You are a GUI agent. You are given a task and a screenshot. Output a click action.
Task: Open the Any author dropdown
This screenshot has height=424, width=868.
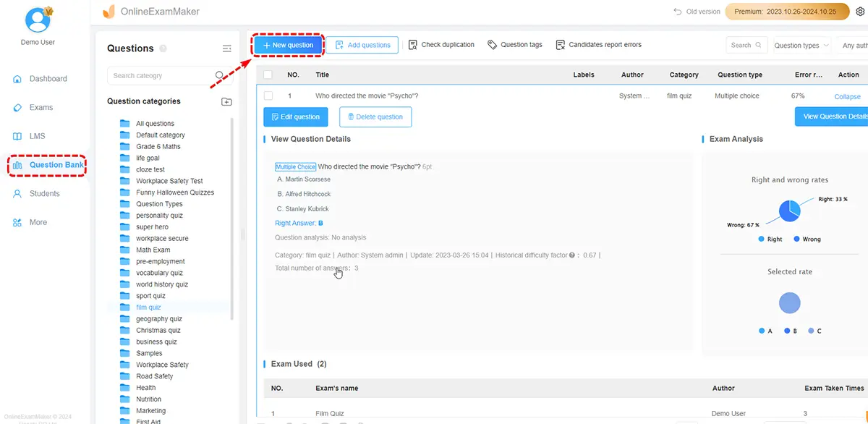pos(854,46)
